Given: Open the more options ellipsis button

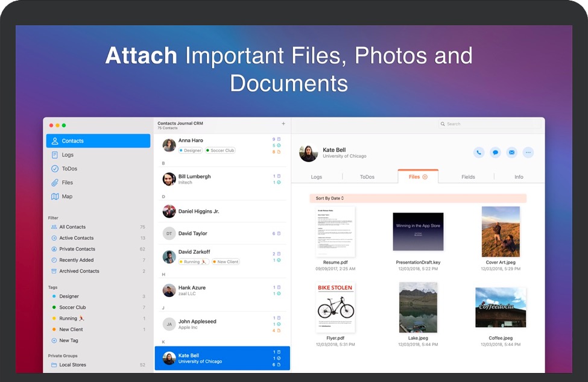Looking at the screenshot, I should [528, 152].
